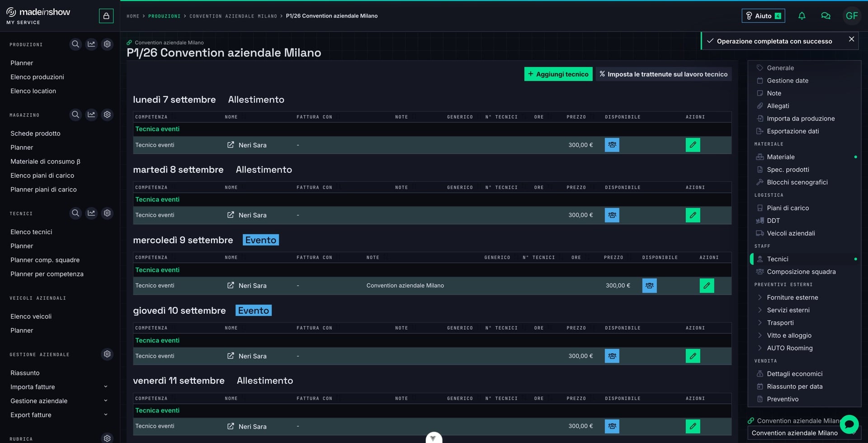Go to Produzioni breadcrumb
The height and width of the screenshot is (443, 868).
[x=164, y=16]
